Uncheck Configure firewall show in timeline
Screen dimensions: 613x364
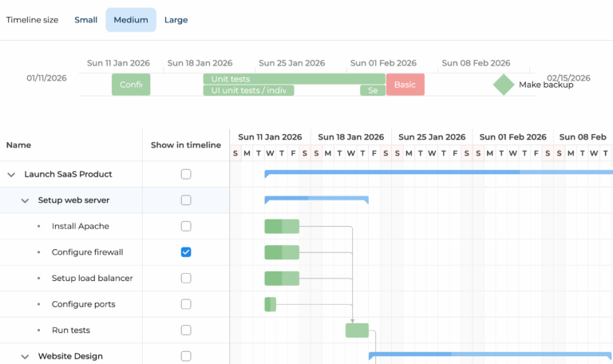click(x=186, y=252)
